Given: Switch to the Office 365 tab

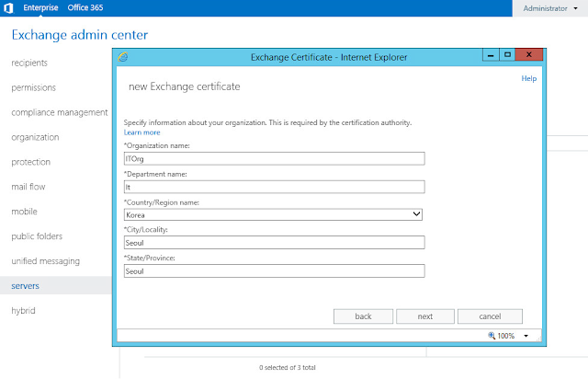Looking at the screenshot, I should click(x=85, y=7).
